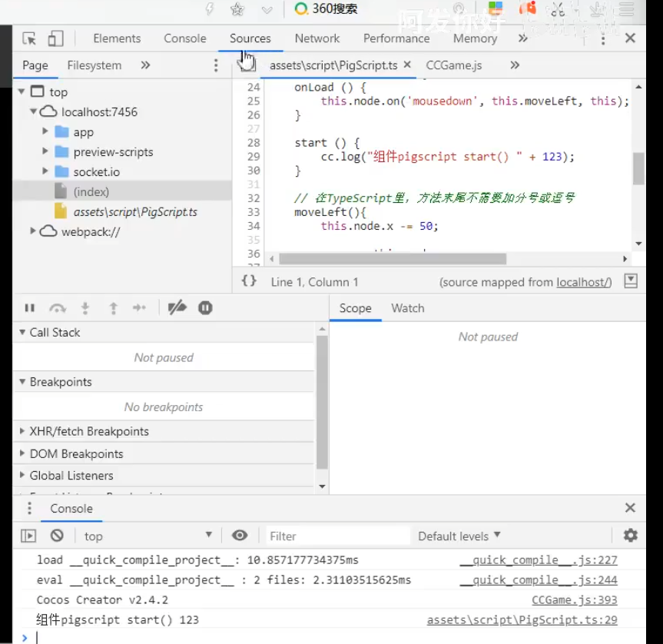This screenshot has height=644, width=663.
Task: Expand DOM Breakpoints section
Action: (x=22, y=453)
